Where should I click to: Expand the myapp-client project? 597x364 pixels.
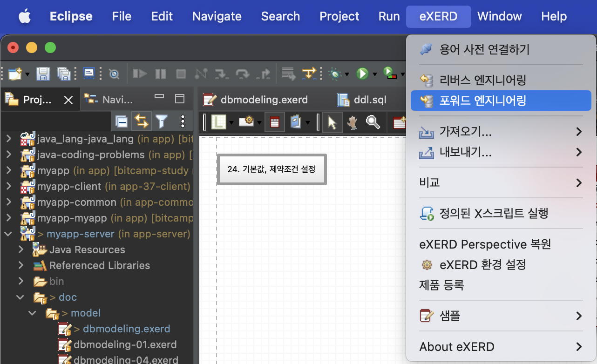point(8,186)
